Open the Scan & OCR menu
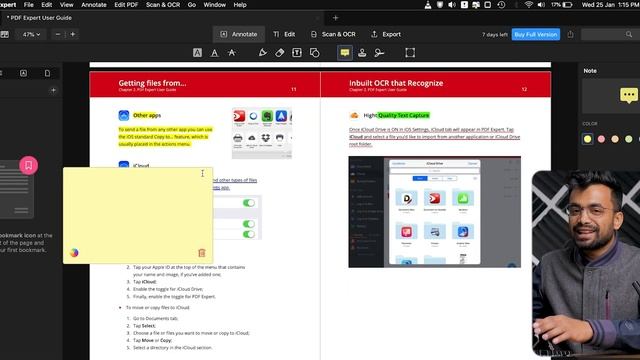 pyautogui.click(x=163, y=5)
